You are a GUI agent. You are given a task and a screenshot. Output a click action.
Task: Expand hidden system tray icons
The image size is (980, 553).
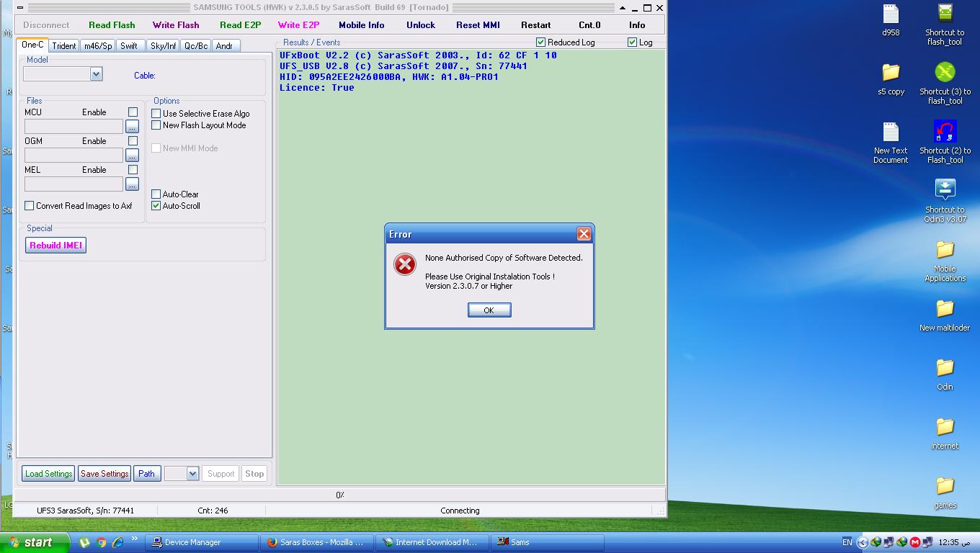863,542
